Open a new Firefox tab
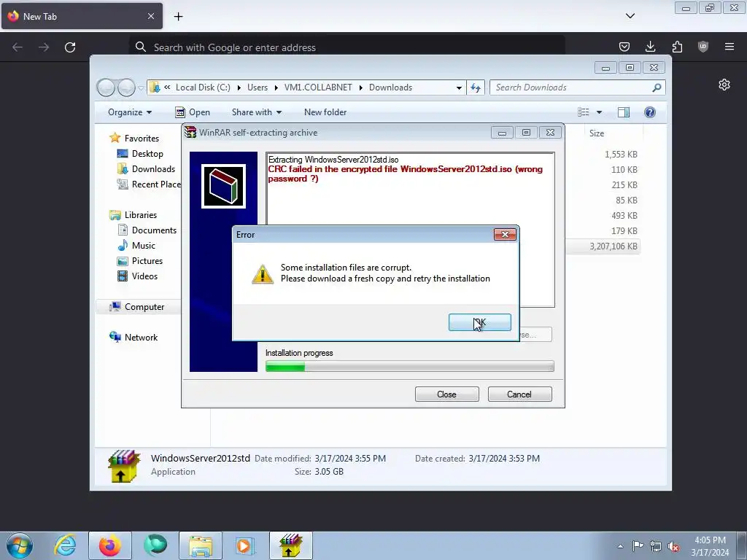 [178, 17]
